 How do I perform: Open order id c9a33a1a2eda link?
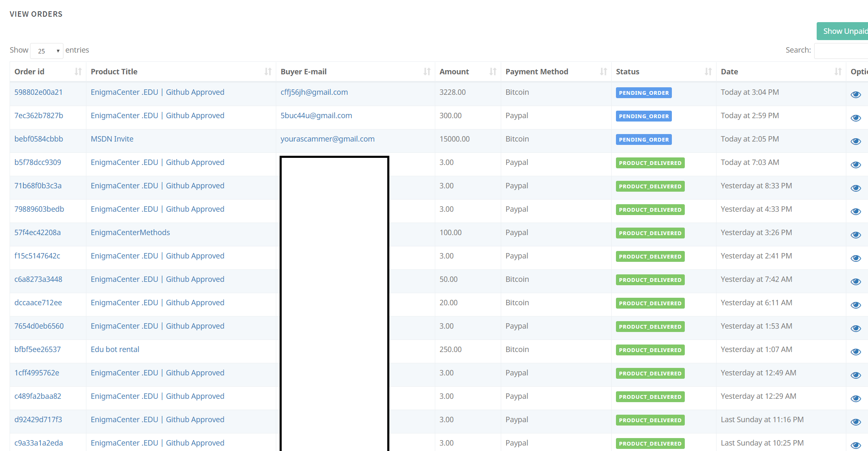click(39, 443)
